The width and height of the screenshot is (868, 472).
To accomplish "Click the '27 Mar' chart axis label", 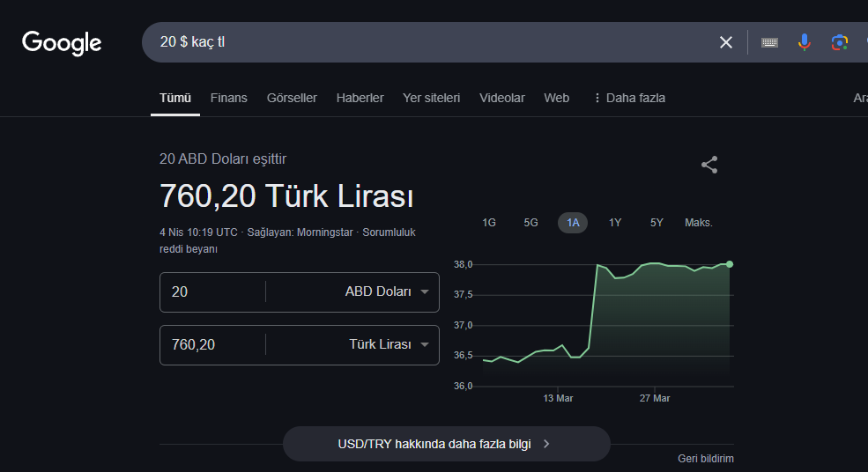I will click(x=655, y=398).
